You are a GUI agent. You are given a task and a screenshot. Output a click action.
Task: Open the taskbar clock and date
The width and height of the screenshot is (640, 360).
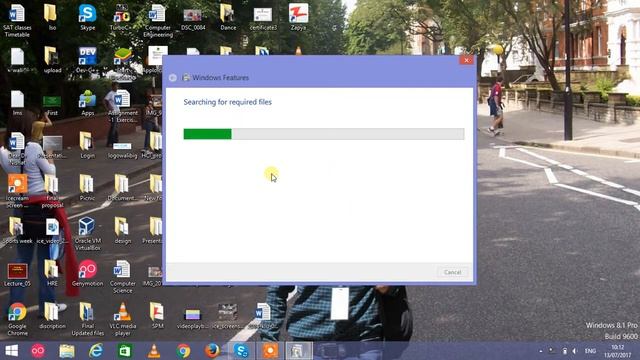(618, 351)
